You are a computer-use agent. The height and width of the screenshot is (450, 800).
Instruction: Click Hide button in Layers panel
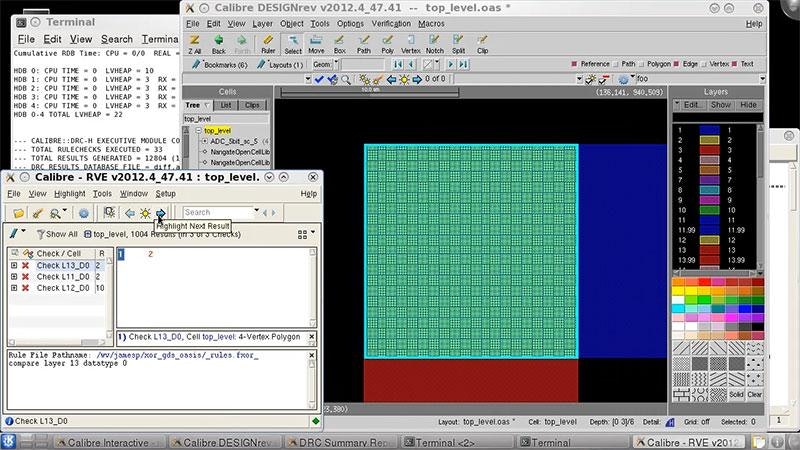click(748, 105)
